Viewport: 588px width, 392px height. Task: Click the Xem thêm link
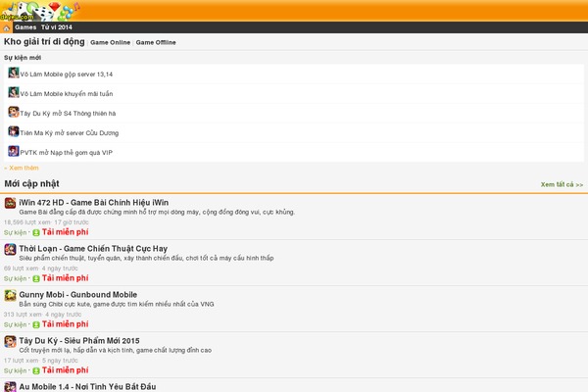click(x=22, y=168)
